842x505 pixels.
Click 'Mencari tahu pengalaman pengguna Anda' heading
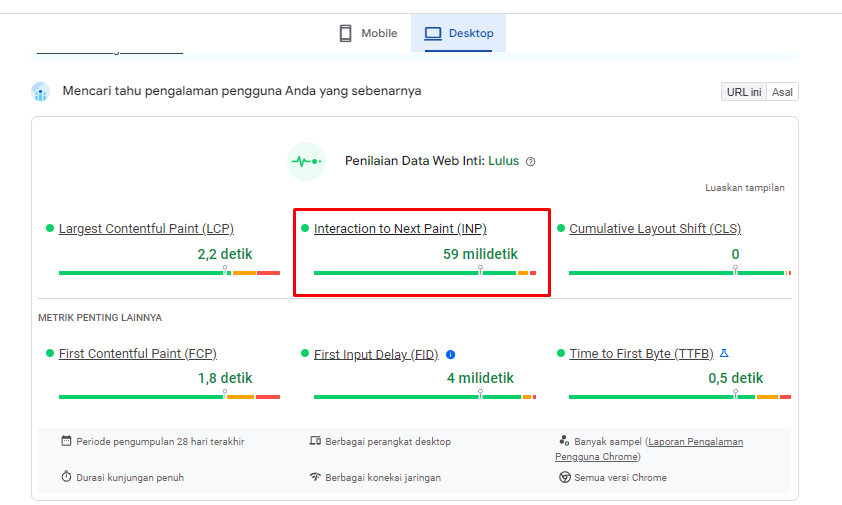pyautogui.click(x=242, y=91)
